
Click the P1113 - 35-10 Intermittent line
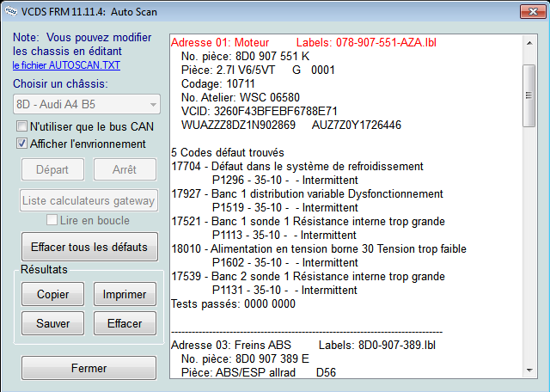pyautogui.click(x=284, y=235)
